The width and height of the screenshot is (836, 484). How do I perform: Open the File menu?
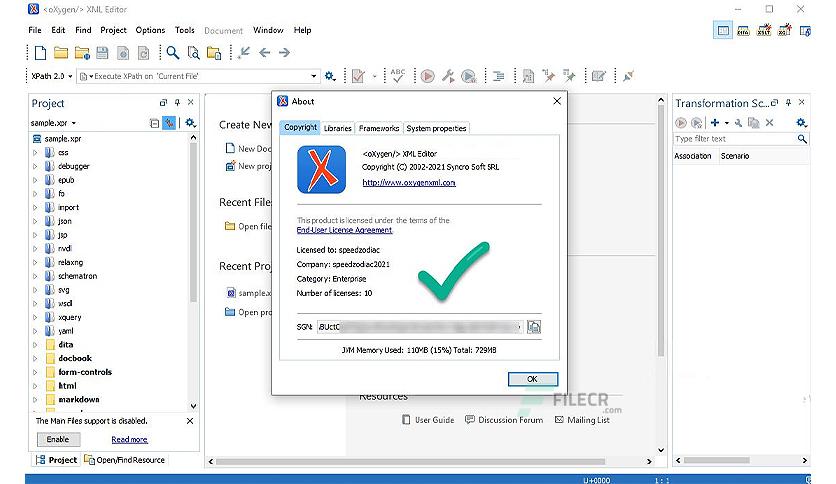pos(35,30)
